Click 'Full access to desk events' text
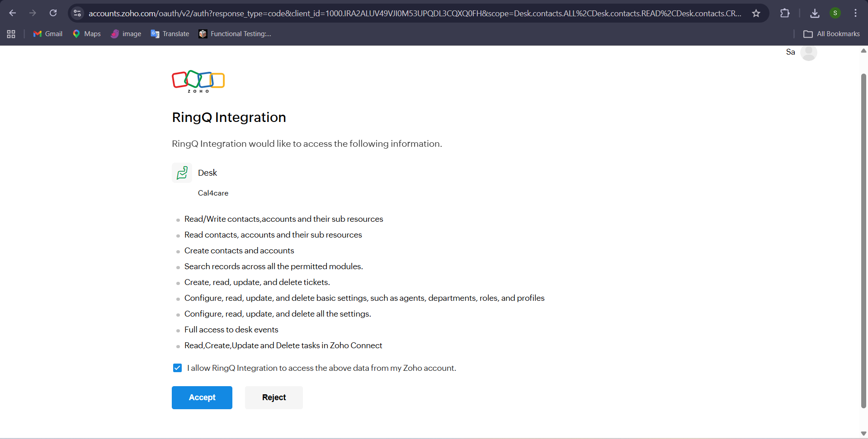The width and height of the screenshot is (868, 439). 231,330
